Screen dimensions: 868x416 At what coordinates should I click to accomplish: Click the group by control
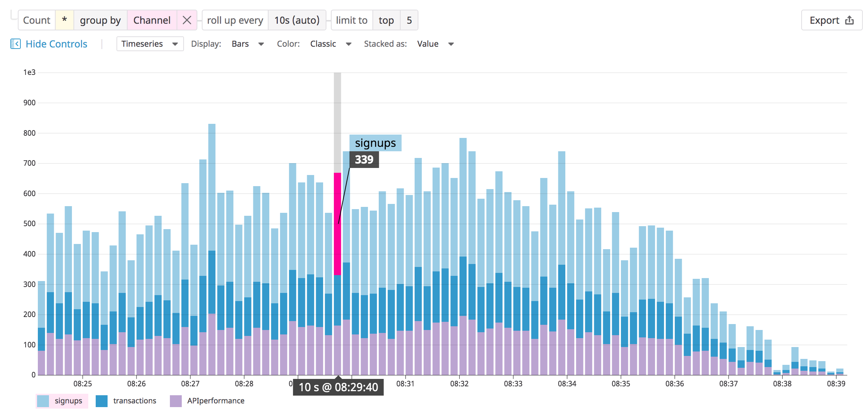pyautogui.click(x=100, y=20)
